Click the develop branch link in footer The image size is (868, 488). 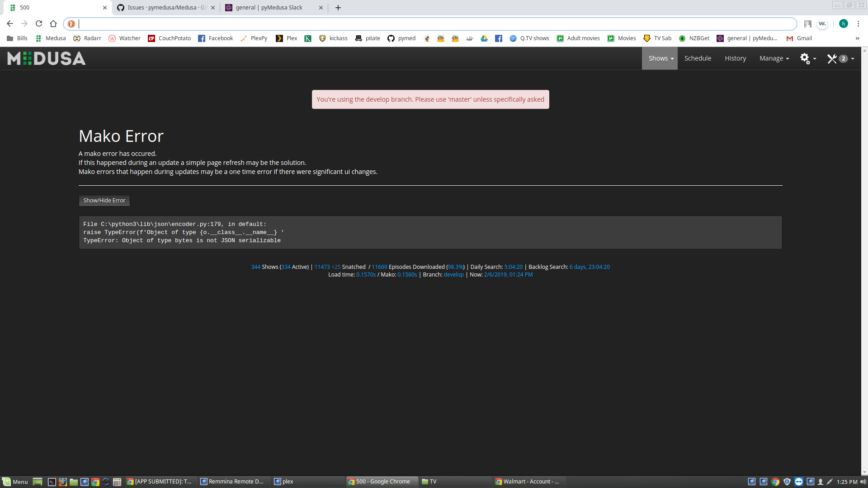pyautogui.click(x=453, y=274)
